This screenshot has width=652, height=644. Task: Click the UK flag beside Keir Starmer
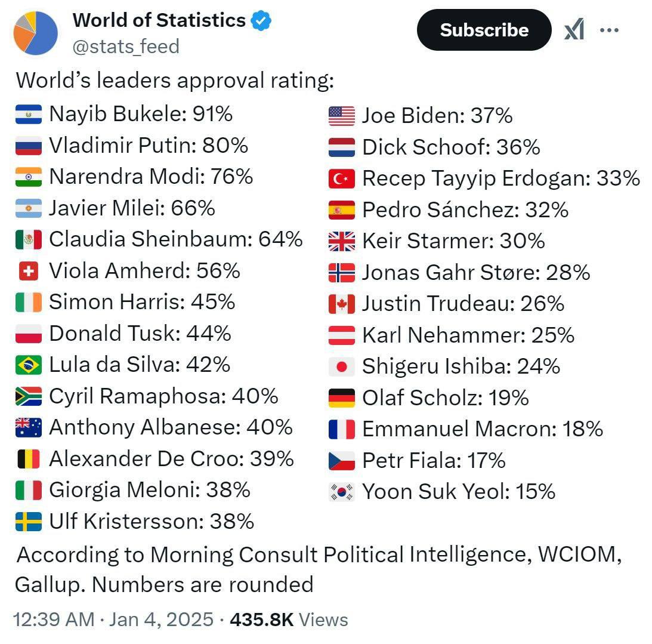point(342,241)
